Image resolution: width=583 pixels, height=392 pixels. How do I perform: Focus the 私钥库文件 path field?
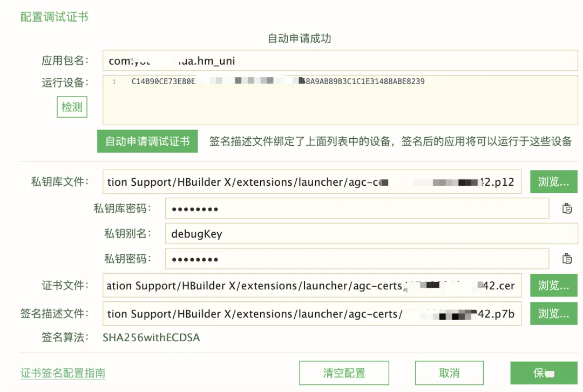pyautogui.click(x=311, y=182)
